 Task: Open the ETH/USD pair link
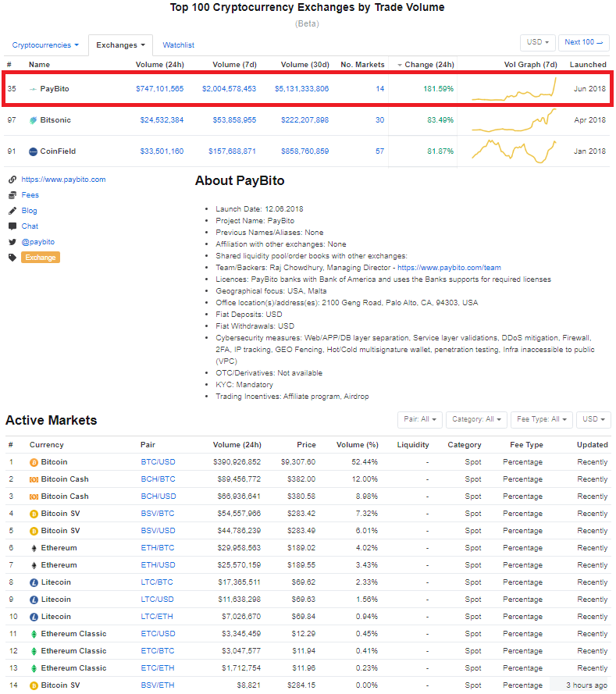point(158,565)
